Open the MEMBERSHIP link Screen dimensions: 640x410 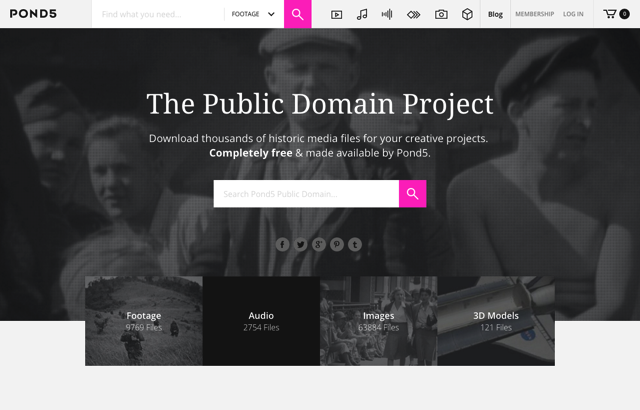(535, 14)
